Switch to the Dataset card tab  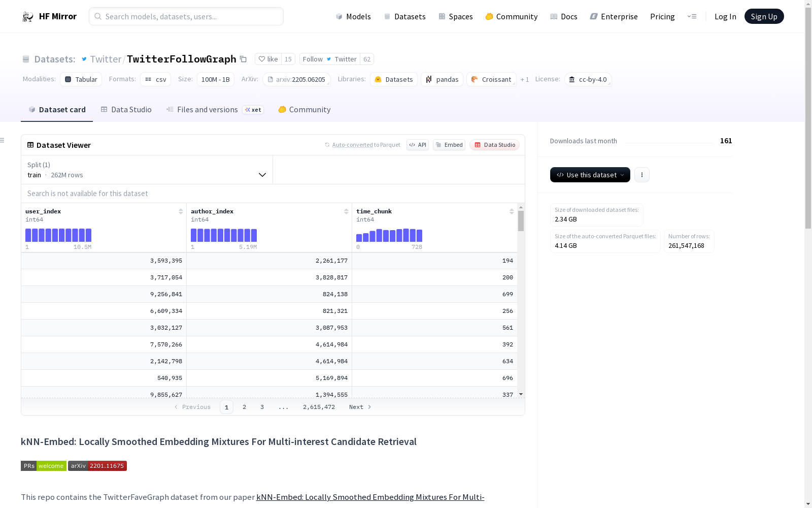pos(57,110)
